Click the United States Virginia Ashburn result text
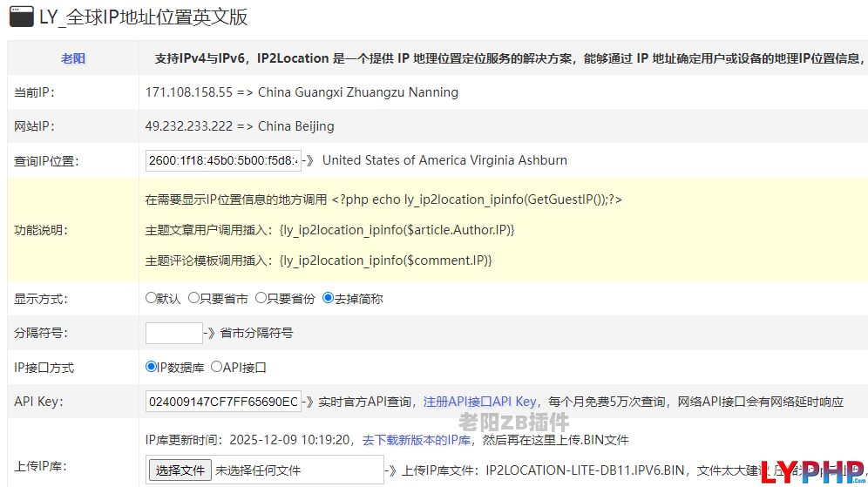 click(444, 160)
